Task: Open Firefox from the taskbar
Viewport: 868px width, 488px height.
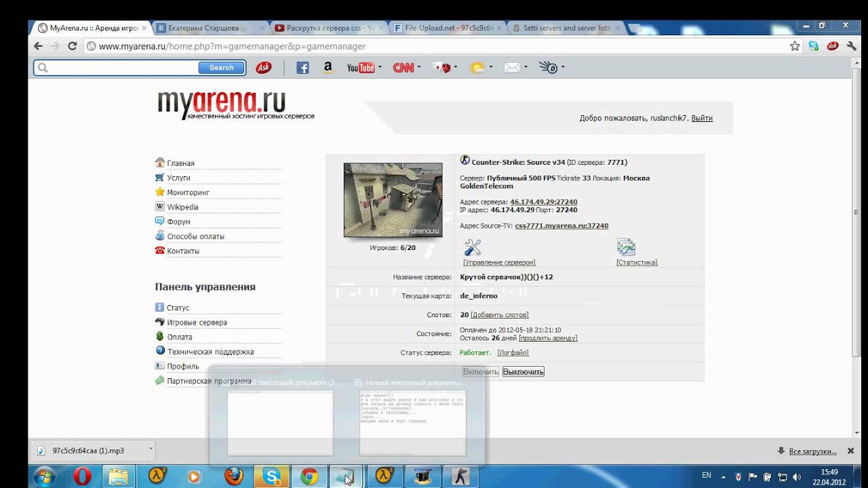Action: pos(234,476)
